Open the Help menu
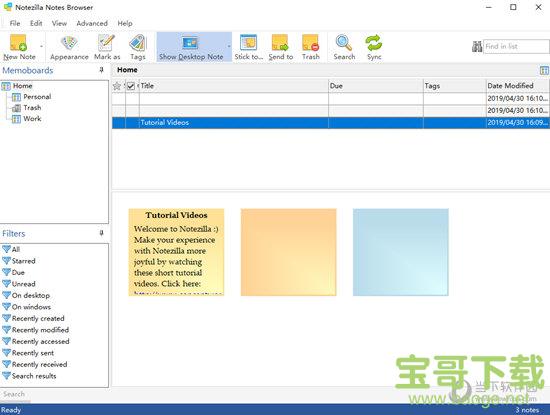This screenshot has height=415, width=550. tap(125, 24)
